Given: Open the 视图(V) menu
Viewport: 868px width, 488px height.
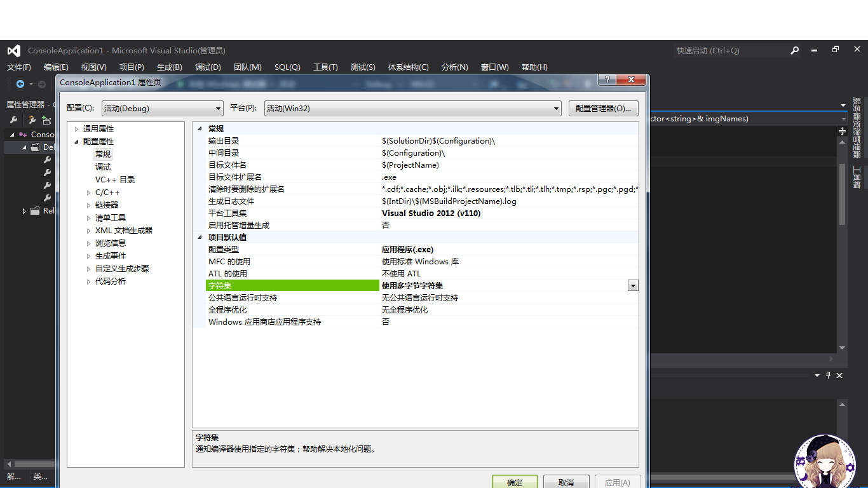Looking at the screenshot, I should tap(93, 67).
